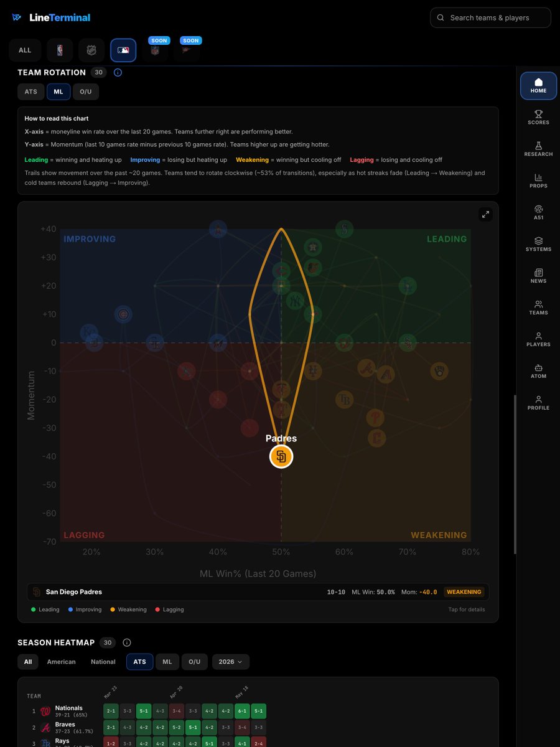Open the PROFILE sidebar item
Viewport: 560px width, 747px height.
pos(538,403)
